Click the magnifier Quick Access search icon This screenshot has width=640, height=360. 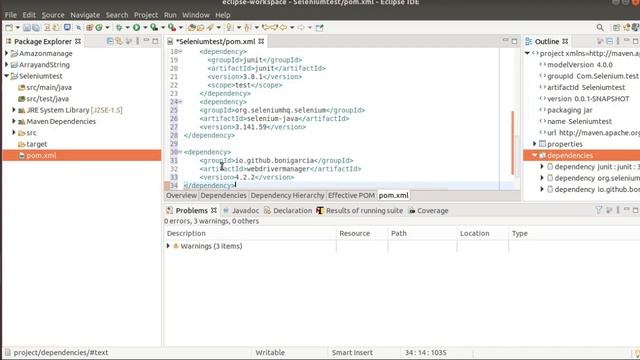[x=600, y=28]
